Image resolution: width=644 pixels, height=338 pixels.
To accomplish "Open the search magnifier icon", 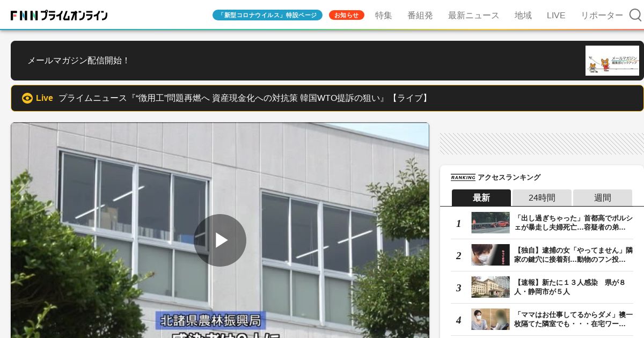I will tap(635, 15).
